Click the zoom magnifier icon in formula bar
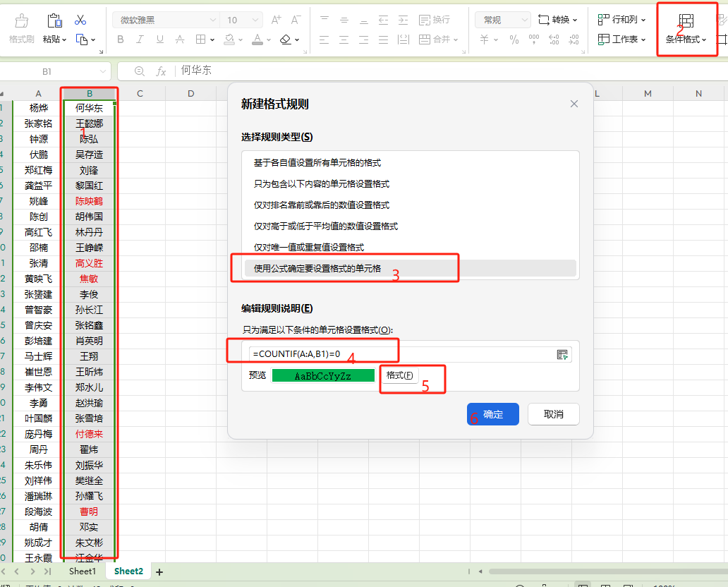The height and width of the screenshot is (587, 728). (139, 71)
